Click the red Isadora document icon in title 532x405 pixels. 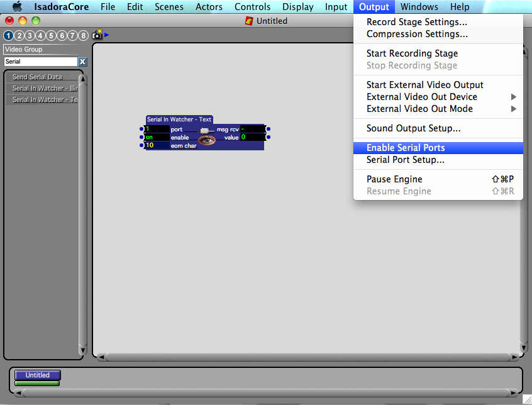249,21
